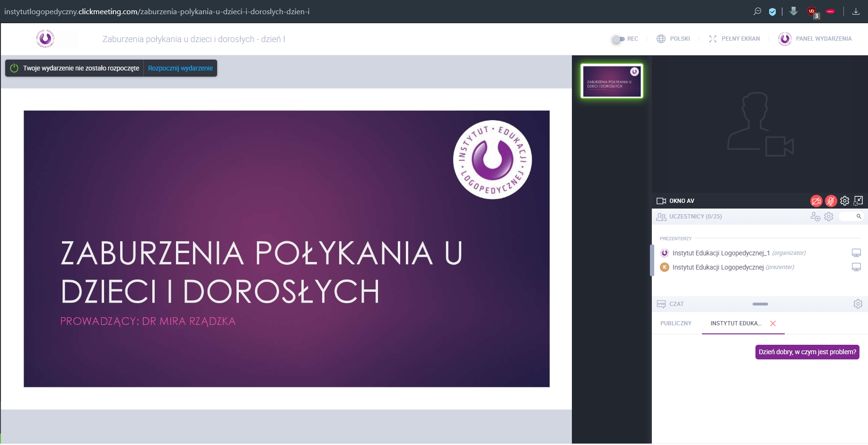The image size is (868, 445).
Task: Turn on the camera in AV window
Action: coord(816,201)
